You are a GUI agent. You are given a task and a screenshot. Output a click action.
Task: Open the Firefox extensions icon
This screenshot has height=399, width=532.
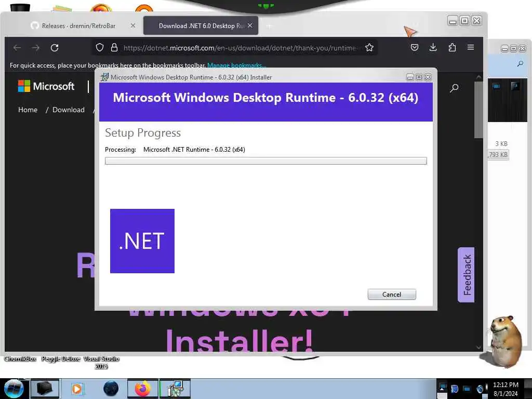[x=452, y=47]
